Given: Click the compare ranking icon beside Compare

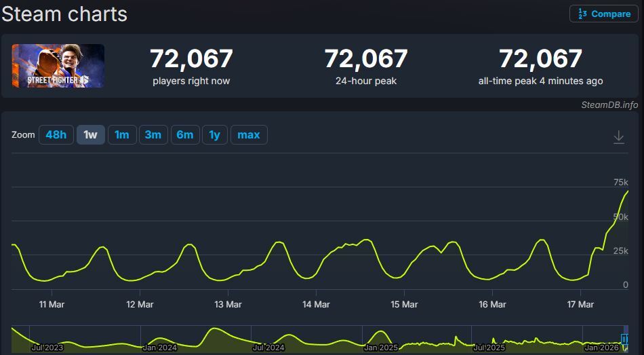Looking at the screenshot, I should click(x=582, y=14).
